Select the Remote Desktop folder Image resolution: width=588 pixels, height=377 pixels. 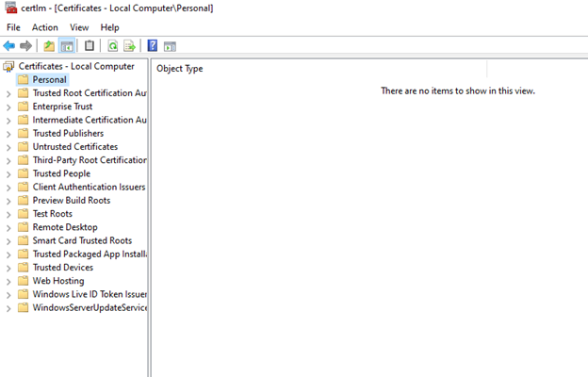point(64,227)
